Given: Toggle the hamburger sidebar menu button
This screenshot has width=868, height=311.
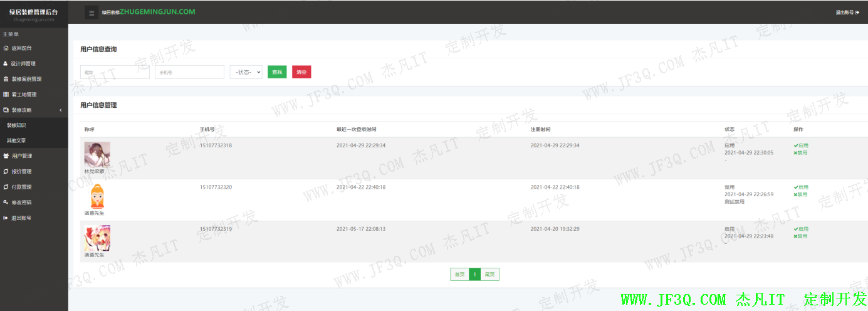Looking at the screenshot, I should 92,13.
